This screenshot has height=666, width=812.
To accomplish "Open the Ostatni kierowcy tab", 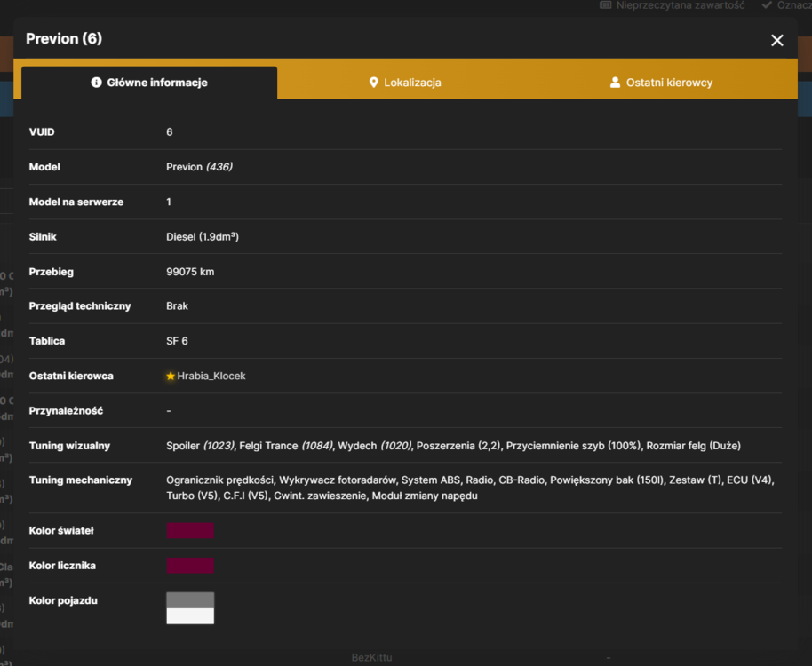I will click(x=661, y=83).
